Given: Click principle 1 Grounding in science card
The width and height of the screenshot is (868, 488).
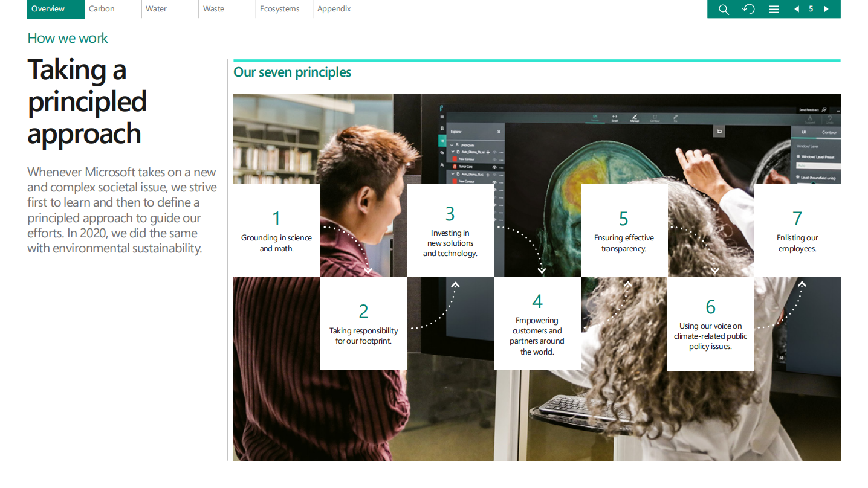Looking at the screenshot, I should [277, 231].
